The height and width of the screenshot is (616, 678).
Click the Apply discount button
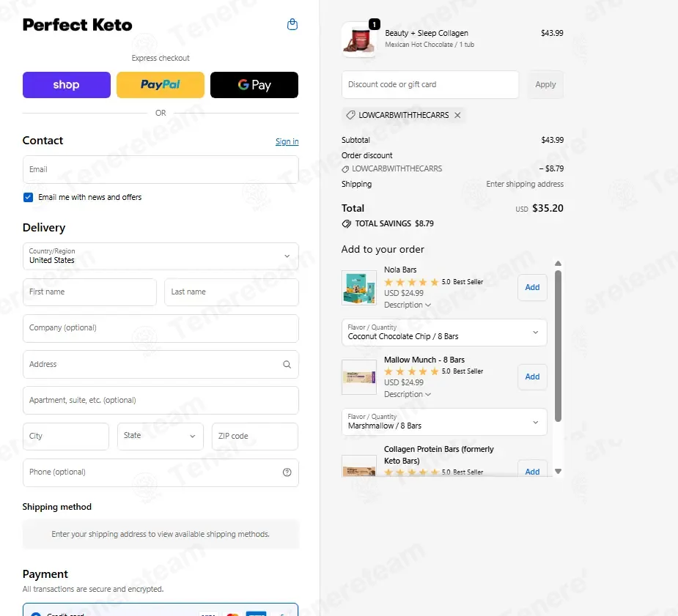[545, 85]
